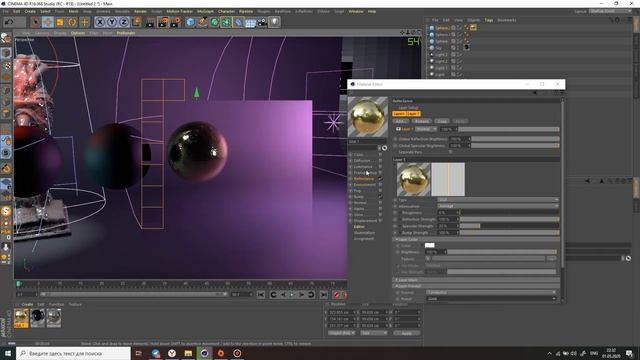Screen dimensions: 640x360
Task: Click the Undo arrow in the top toolbar
Action: coord(9,22)
